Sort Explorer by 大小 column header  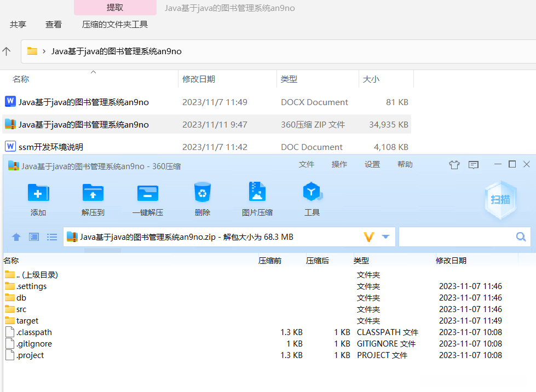point(371,79)
